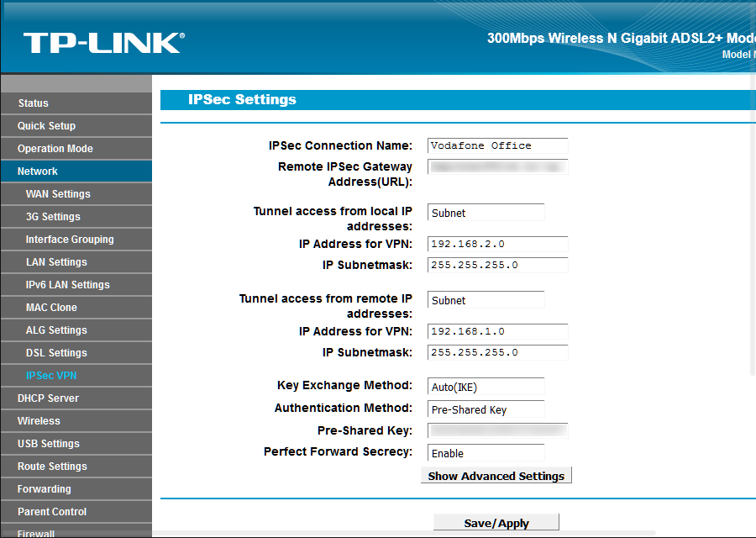Open Interface Grouping page

pyautogui.click(x=76, y=240)
